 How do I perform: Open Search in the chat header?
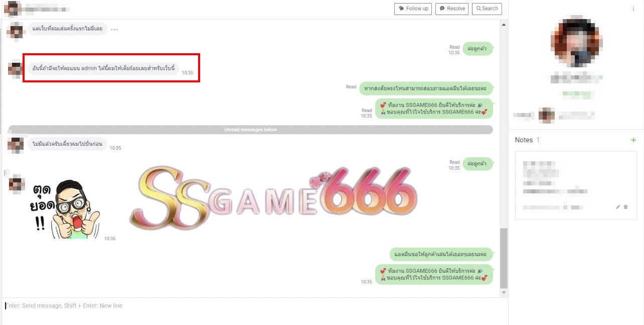[x=487, y=9]
